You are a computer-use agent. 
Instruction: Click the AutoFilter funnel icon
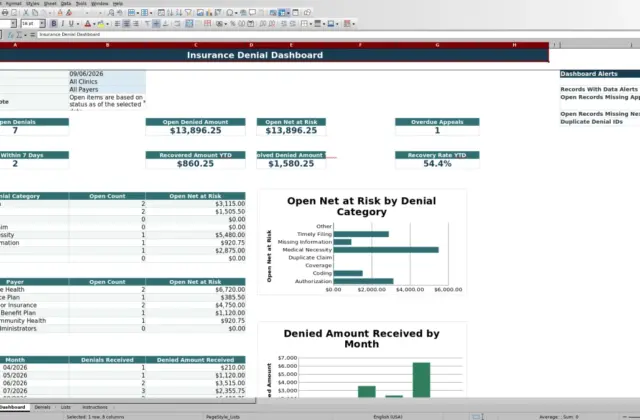click(x=188, y=13)
